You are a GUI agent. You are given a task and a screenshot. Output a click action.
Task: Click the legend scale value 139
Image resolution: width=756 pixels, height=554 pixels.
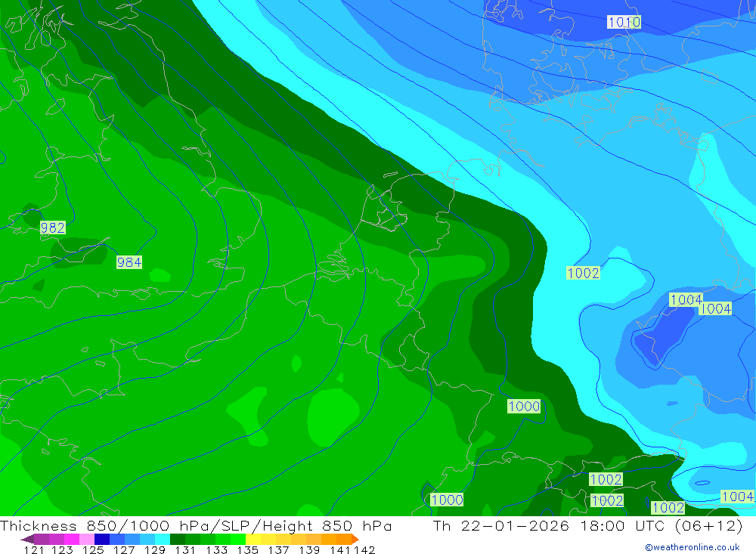[x=309, y=549]
